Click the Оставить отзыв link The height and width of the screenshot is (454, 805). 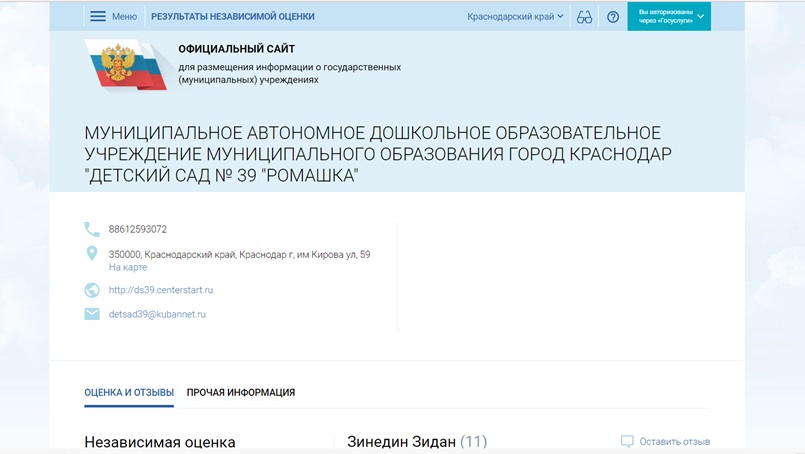click(x=675, y=441)
